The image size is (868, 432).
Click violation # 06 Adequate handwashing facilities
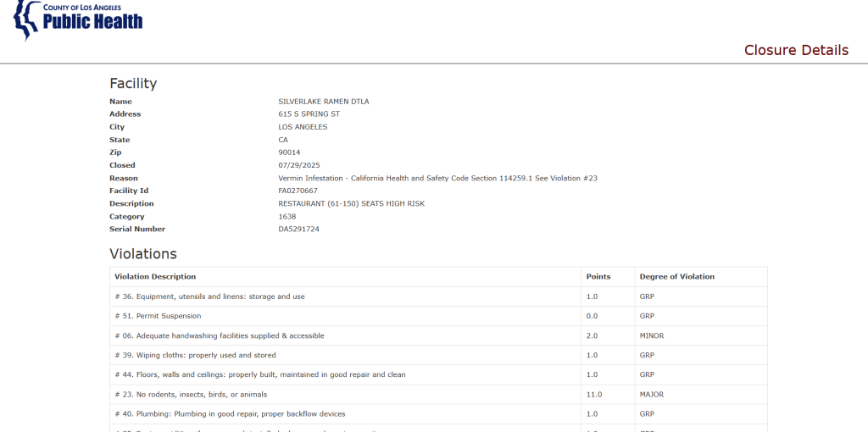(x=220, y=335)
